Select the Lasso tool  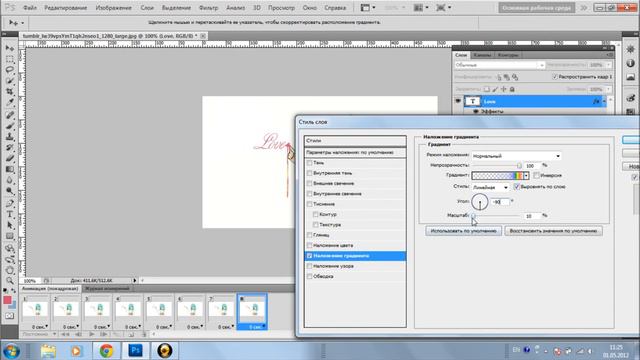pos(10,70)
